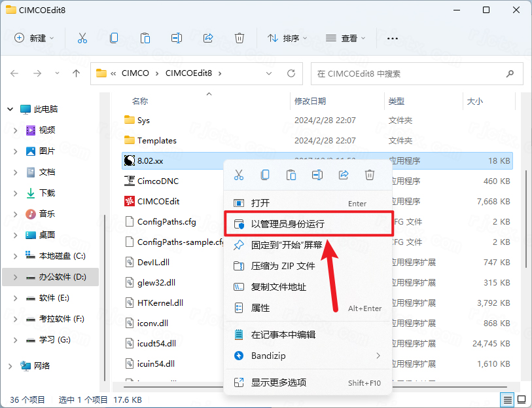Choose 压缩为 ZIP 文件 from the context menu
Image resolution: width=532 pixels, height=408 pixels.
click(x=308, y=266)
